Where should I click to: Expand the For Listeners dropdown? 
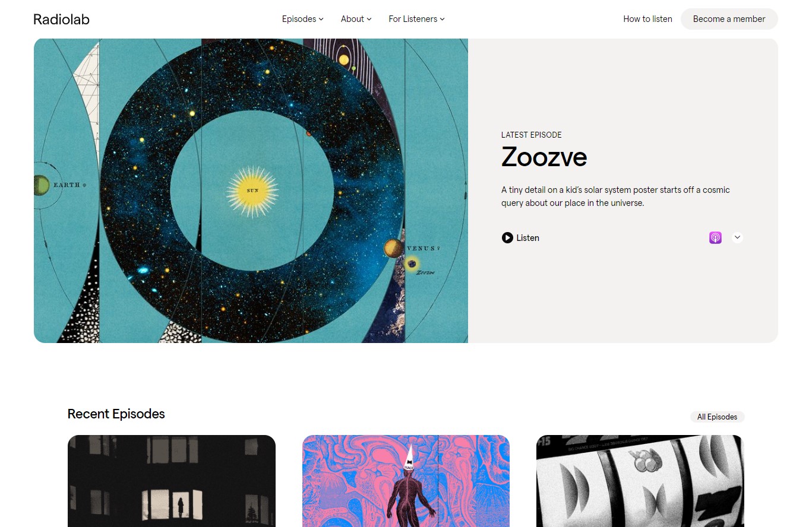pos(416,19)
